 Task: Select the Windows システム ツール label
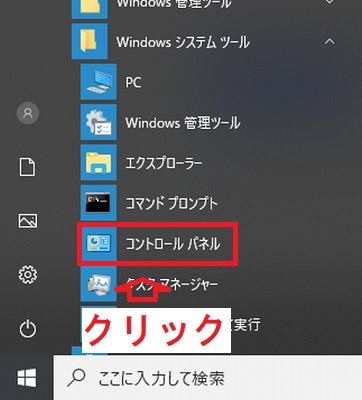click(183, 42)
